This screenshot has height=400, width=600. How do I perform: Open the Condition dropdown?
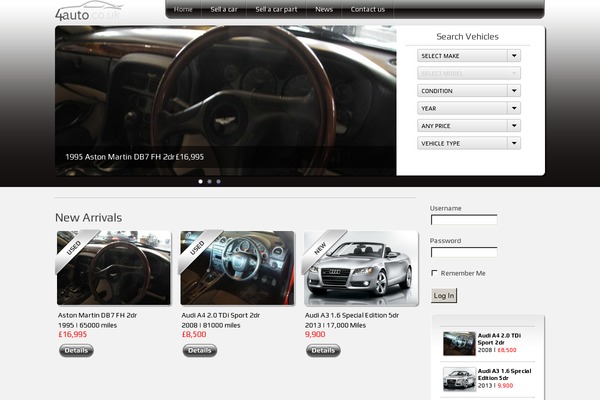click(468, 91)
